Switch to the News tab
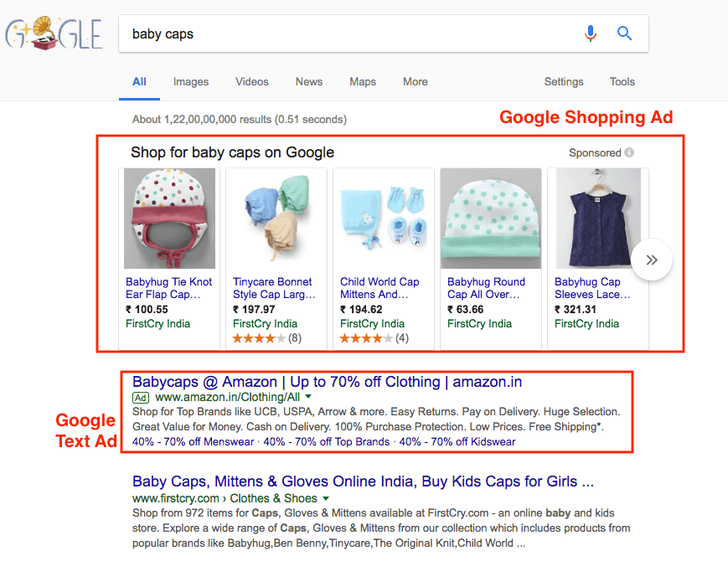 (309, 82)
